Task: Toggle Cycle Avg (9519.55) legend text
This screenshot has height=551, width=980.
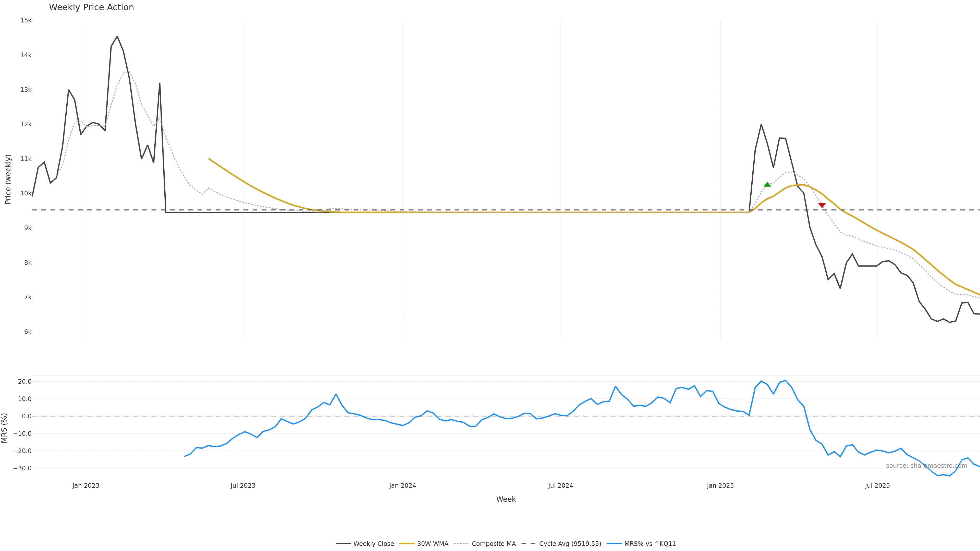Action: 570,544
